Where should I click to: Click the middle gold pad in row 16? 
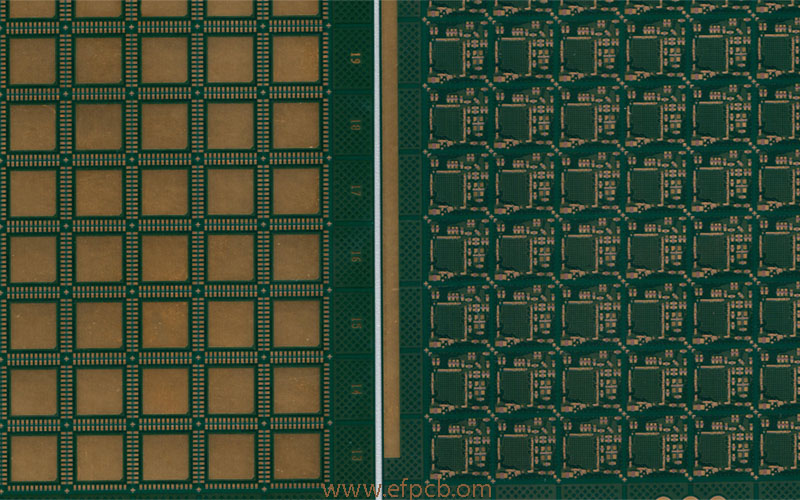pos(165,258)
